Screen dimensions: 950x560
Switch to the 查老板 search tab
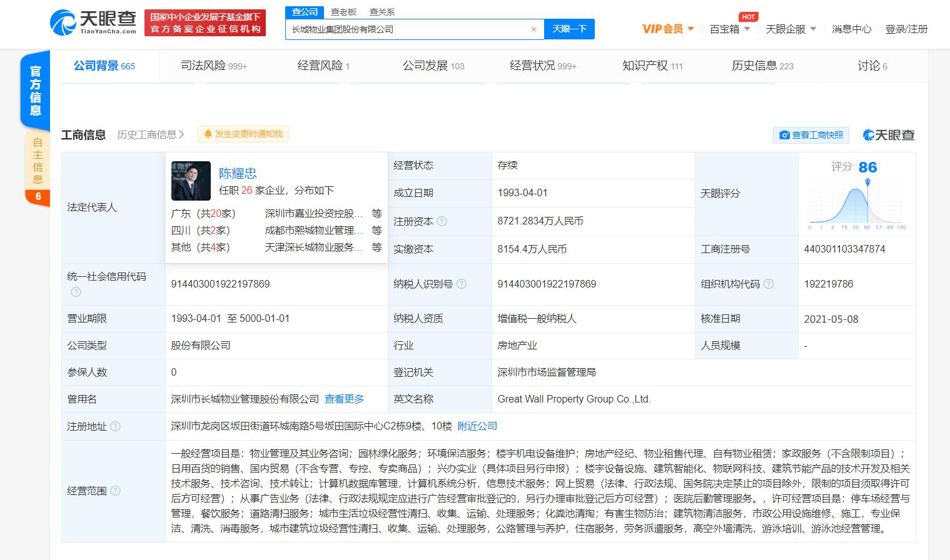pyautogui.click(x=343, y=12)
